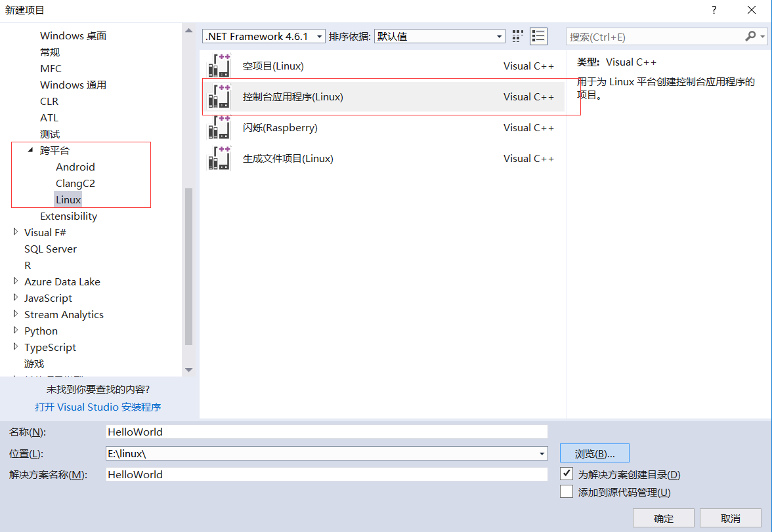Expand the Visual F# node

pyautogui.click(x=16, y=232)
